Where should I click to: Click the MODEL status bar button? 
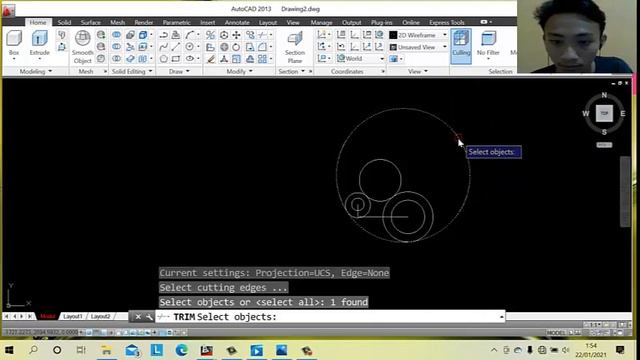coord(556,333)
